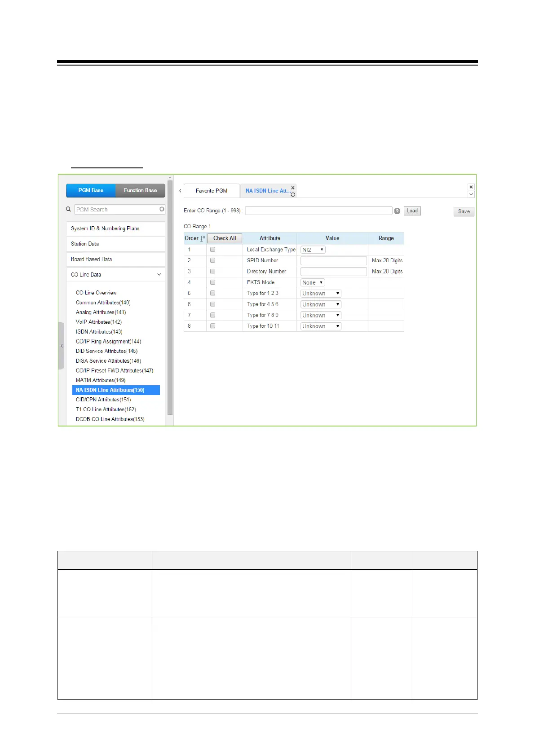
Task: Collapse the left sidebar panel handle
Action: pos(62,346)
